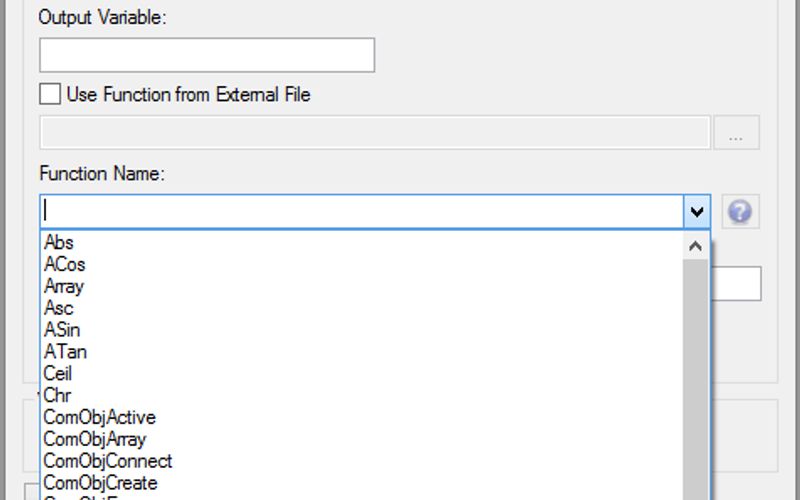Screen dimensions: 800x500
Task: Click the browse ellipsis button
Action: pos(737,133)
